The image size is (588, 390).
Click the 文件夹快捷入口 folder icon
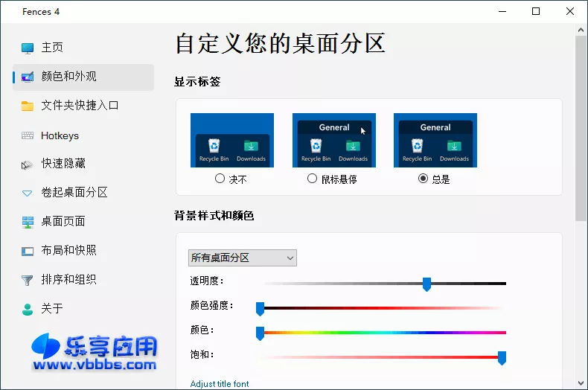click(x=28, y=106)
